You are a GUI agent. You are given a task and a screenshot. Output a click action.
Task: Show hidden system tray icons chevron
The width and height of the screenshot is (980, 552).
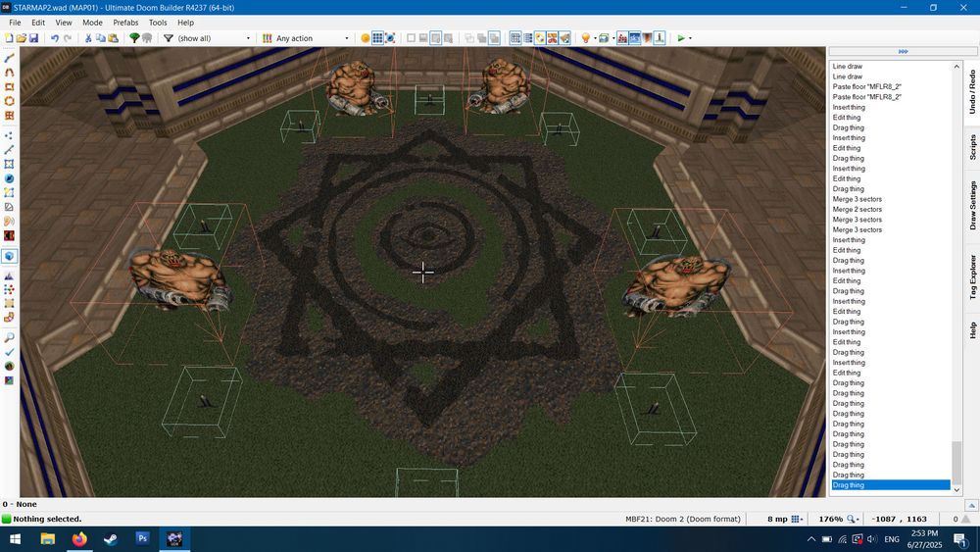pyautogui.click(x=811, y=539)
